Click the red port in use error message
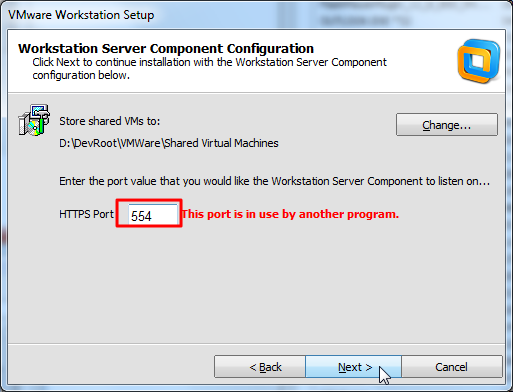Image resolution: width=513 pixels, height=392 pixels. (x=290, y=214)
